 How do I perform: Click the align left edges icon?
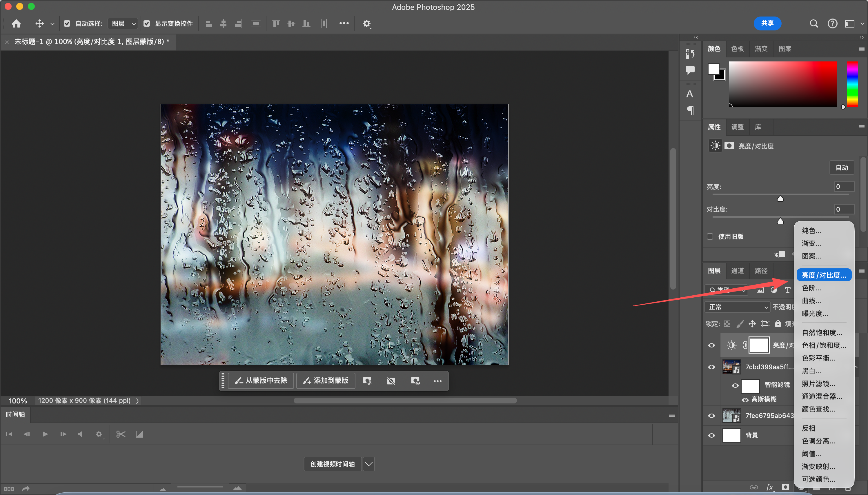pyautogui.click(x=208, y=23)
